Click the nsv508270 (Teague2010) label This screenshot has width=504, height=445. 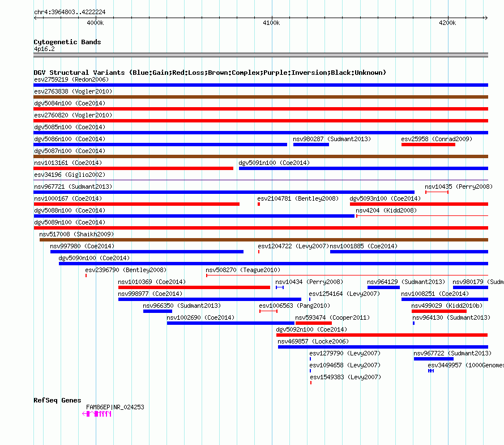coord(243,270)
